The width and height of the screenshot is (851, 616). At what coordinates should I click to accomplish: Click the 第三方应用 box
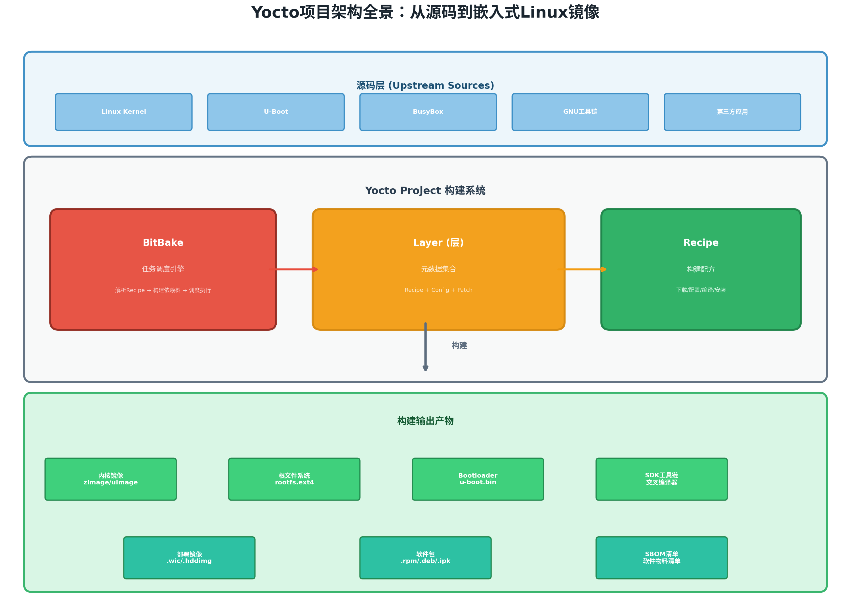pos(732,112)
